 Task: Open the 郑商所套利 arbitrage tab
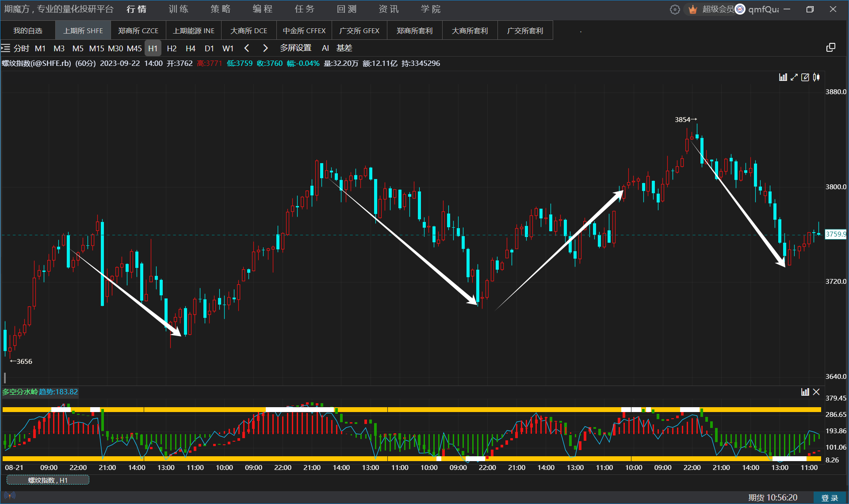tap(414, 31)
